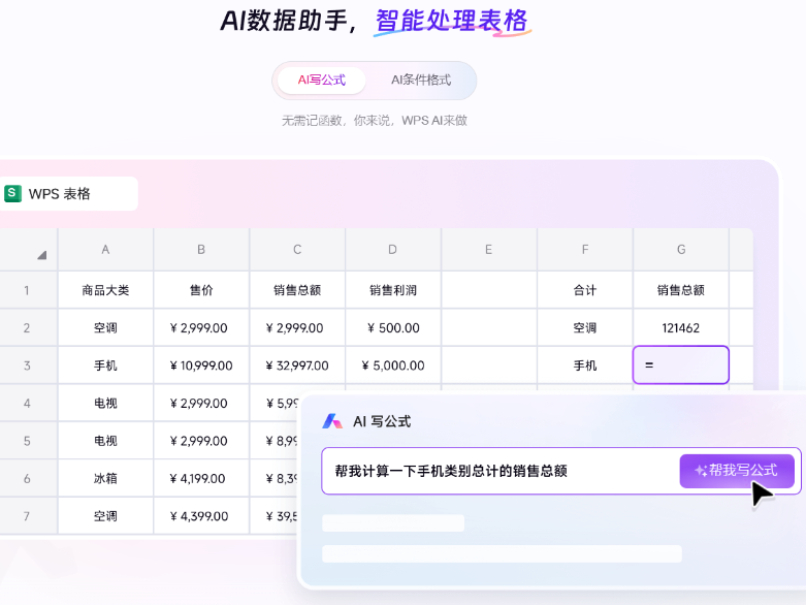Click the 销售总额 cell in column G

[681, 290]
